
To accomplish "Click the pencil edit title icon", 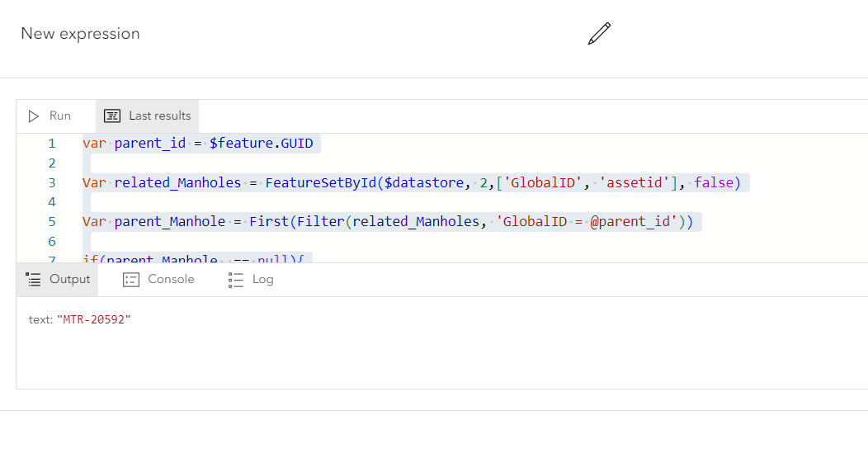I will (x=599, y=34).
